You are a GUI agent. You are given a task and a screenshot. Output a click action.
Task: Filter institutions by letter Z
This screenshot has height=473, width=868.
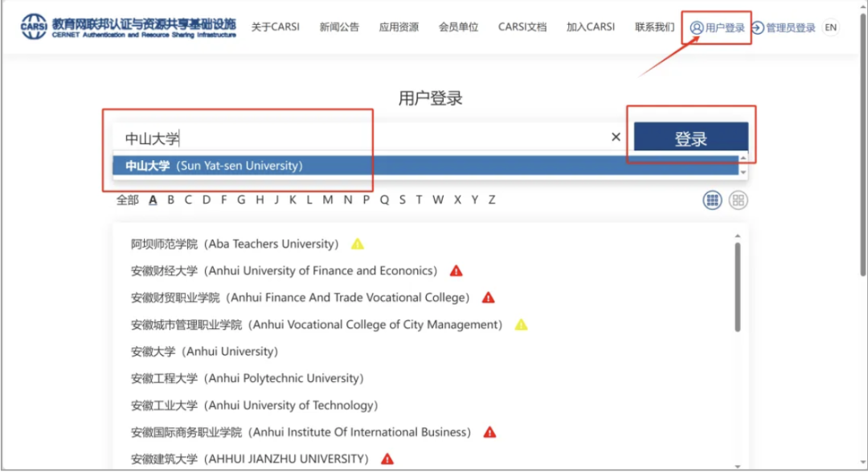(492, 200)
